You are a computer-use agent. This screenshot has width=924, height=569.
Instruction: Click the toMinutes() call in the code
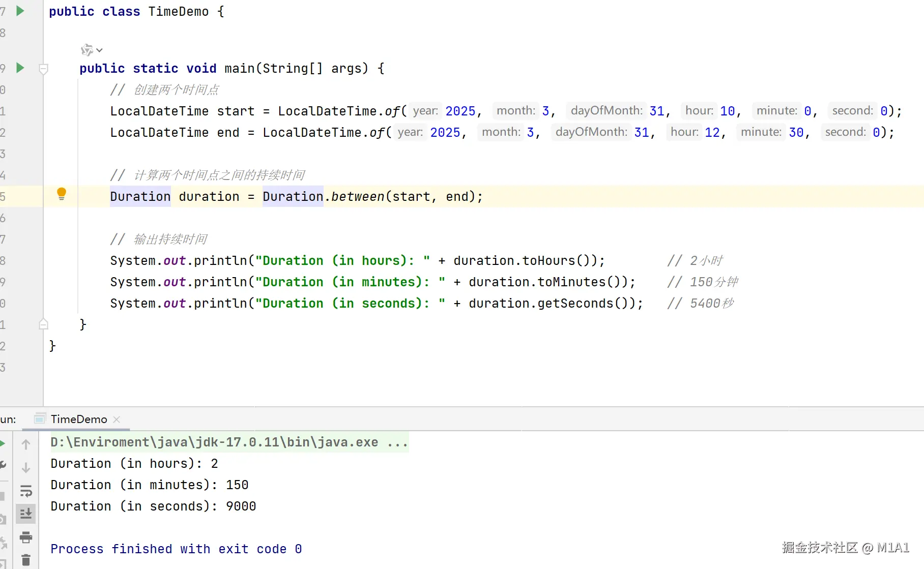579,282
